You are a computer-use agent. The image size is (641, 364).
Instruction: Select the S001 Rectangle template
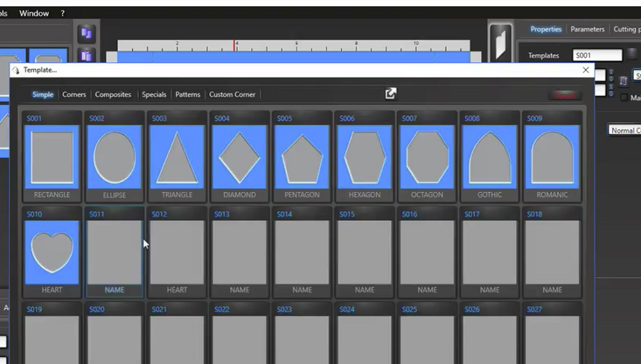52,157
